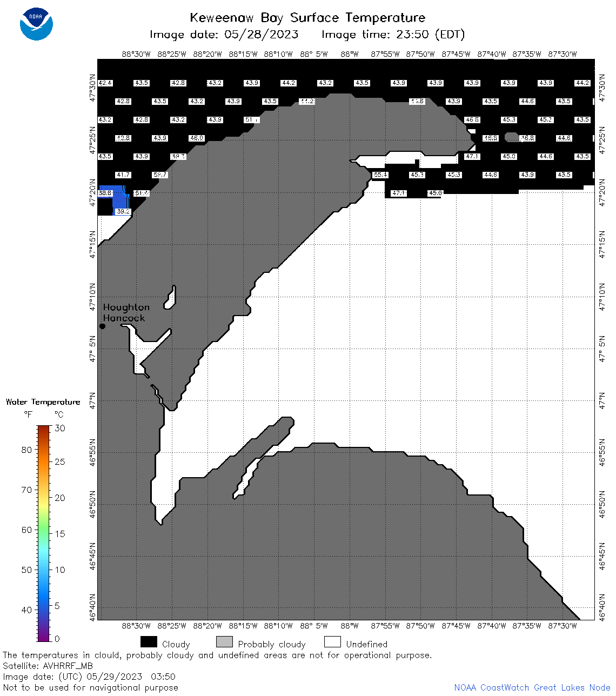Click the 70 mark on Fahrenheit scale
Viewport: 616px width, 696px height.
[x=26, y=490]
